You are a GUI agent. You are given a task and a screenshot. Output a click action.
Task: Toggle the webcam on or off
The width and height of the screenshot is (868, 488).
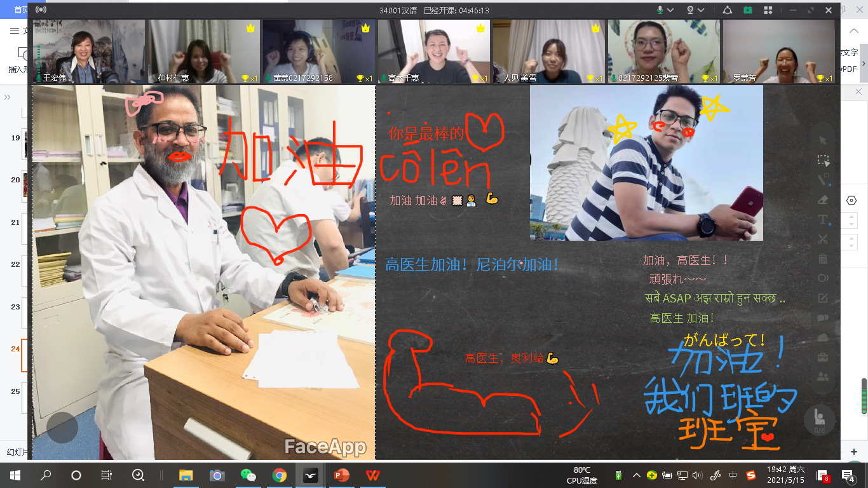[690, 10]
